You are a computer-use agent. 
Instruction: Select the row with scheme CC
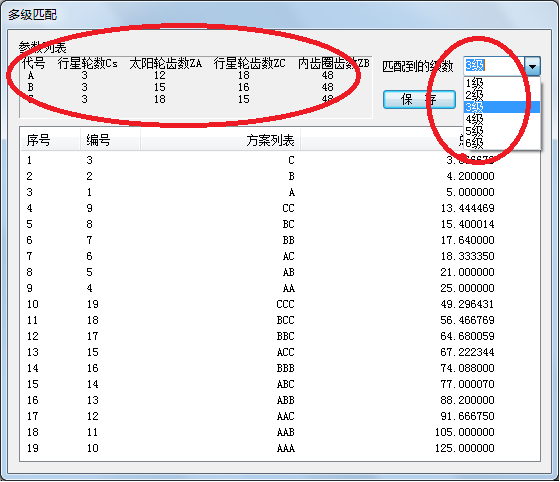280,208
